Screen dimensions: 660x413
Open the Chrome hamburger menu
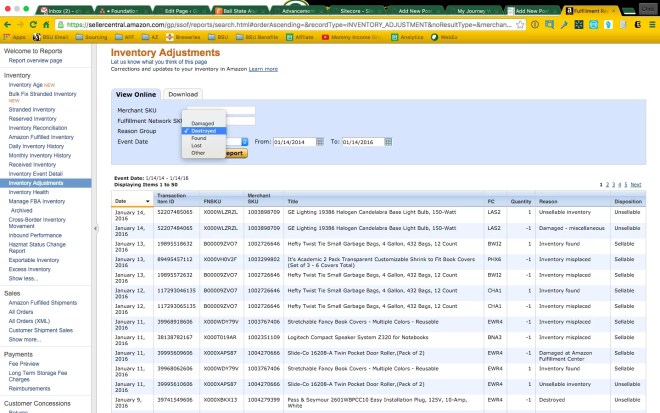click(652, 25)
